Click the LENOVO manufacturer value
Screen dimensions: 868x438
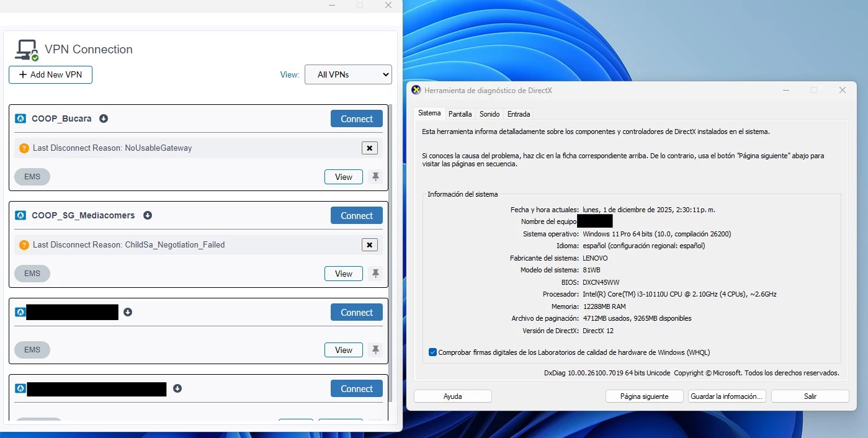click(595, 258)
